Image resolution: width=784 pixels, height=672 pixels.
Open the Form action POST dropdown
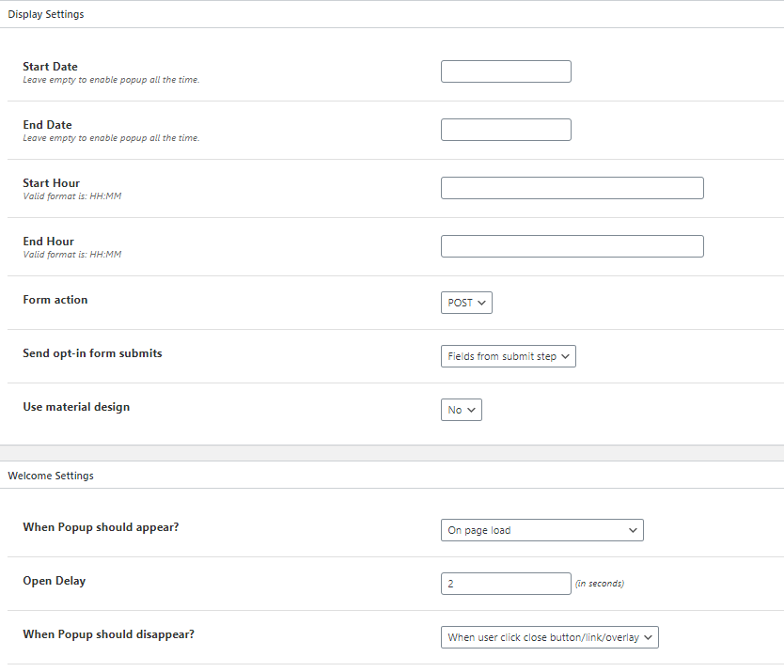click(466, 303)
